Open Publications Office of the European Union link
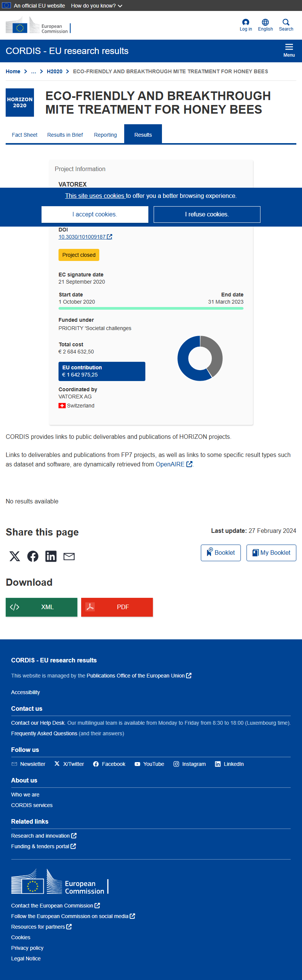The width and height of the screenshot is (302, 980). [139, 675]
